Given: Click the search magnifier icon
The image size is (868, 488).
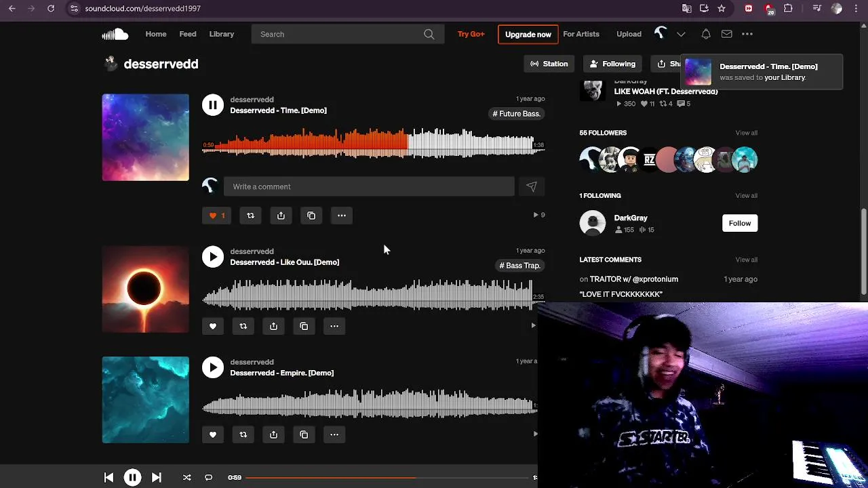Looking at the screenshot, I should [429, 34].
